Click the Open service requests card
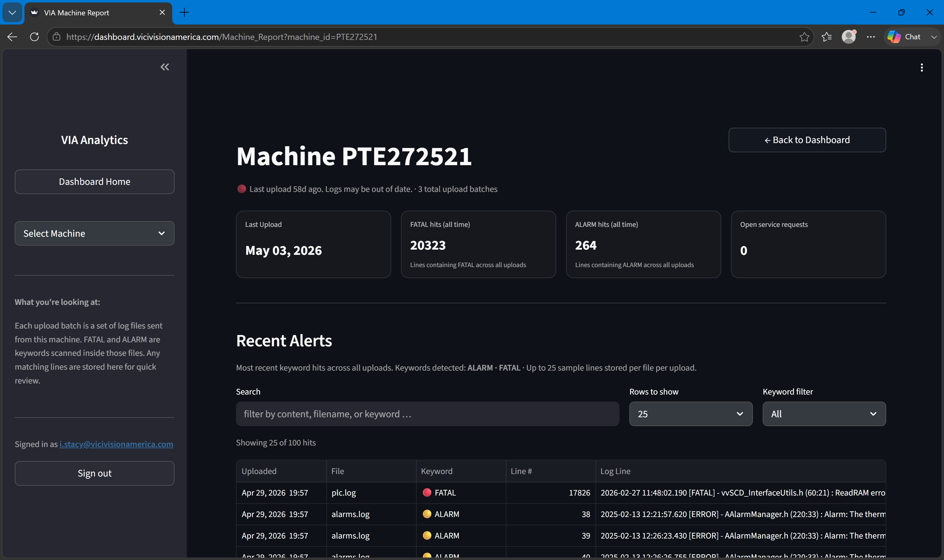Viewport: 944px width, 560px height. tap(808, 244)
